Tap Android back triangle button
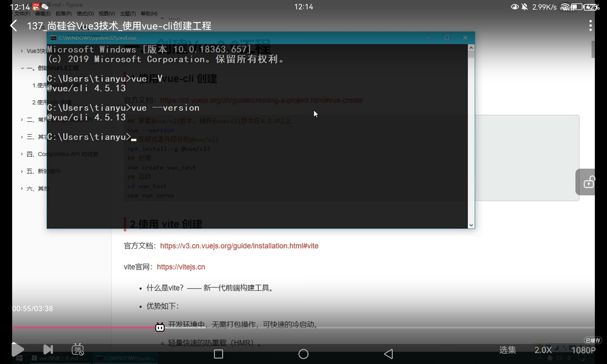The image size is (607, 364). (x=388, y=354)
